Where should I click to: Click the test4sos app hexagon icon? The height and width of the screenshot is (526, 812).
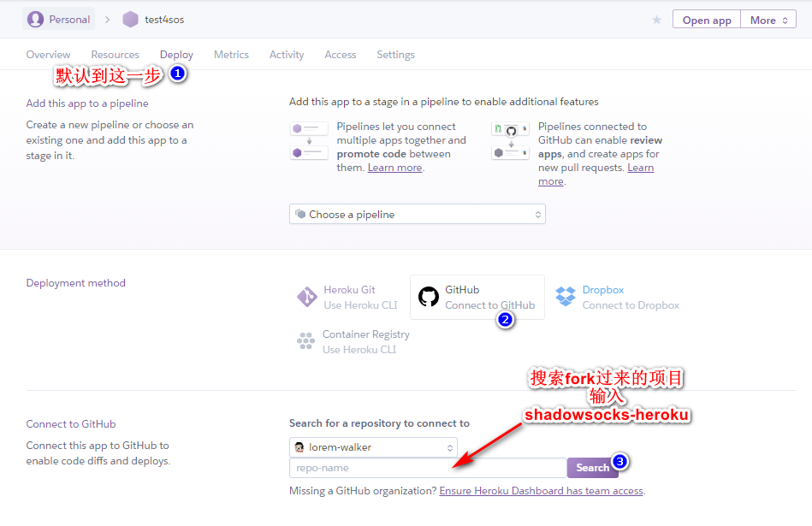(x=131, y=20)
